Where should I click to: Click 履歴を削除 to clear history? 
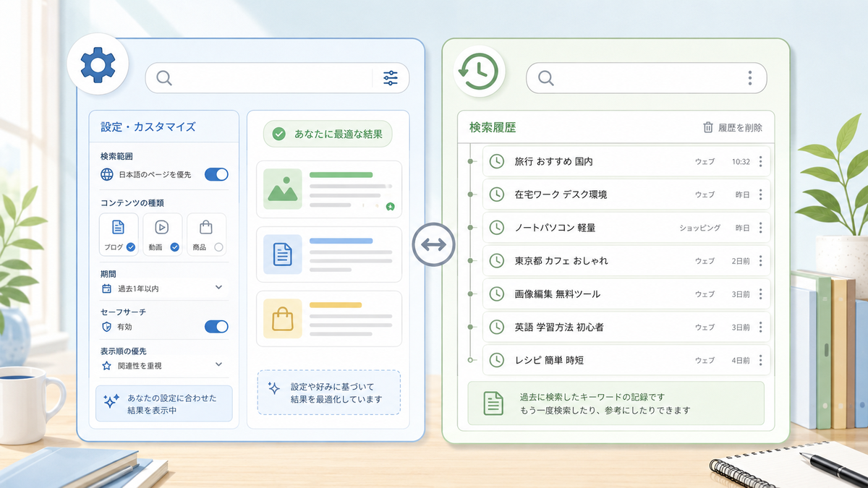pyautogui.click(x=732, y=127)
